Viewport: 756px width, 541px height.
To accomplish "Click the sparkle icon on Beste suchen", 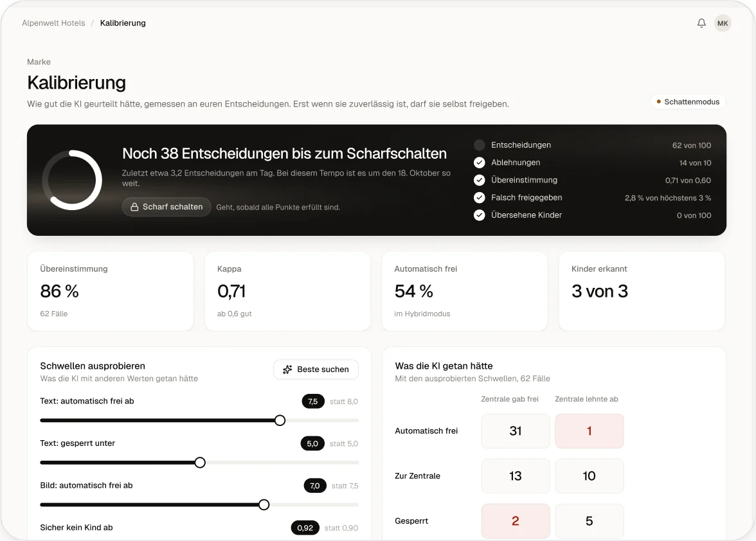I will tap(287, 369).
